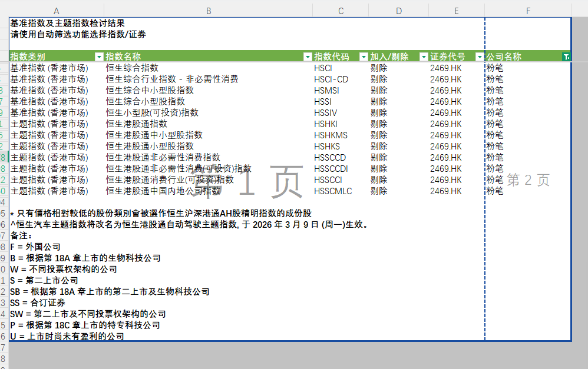Click the index code cell HSSIV

click(325, 113)
